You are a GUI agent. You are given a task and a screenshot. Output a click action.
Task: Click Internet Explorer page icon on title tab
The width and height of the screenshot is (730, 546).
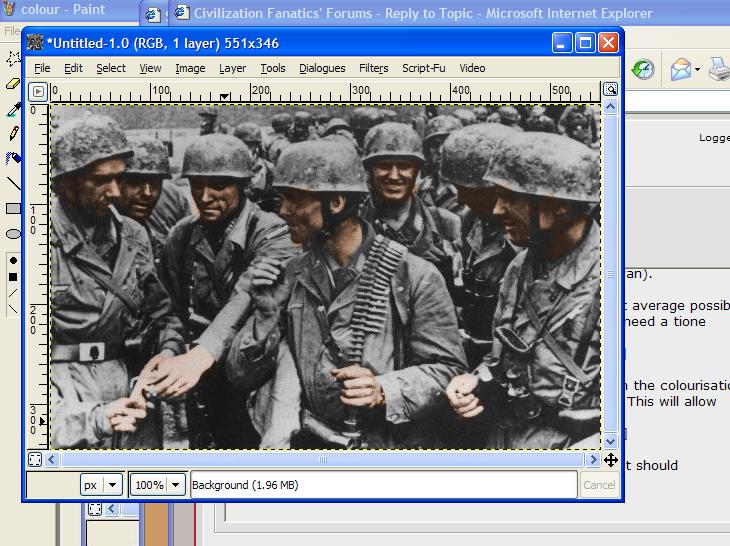(x=182, y=13)
